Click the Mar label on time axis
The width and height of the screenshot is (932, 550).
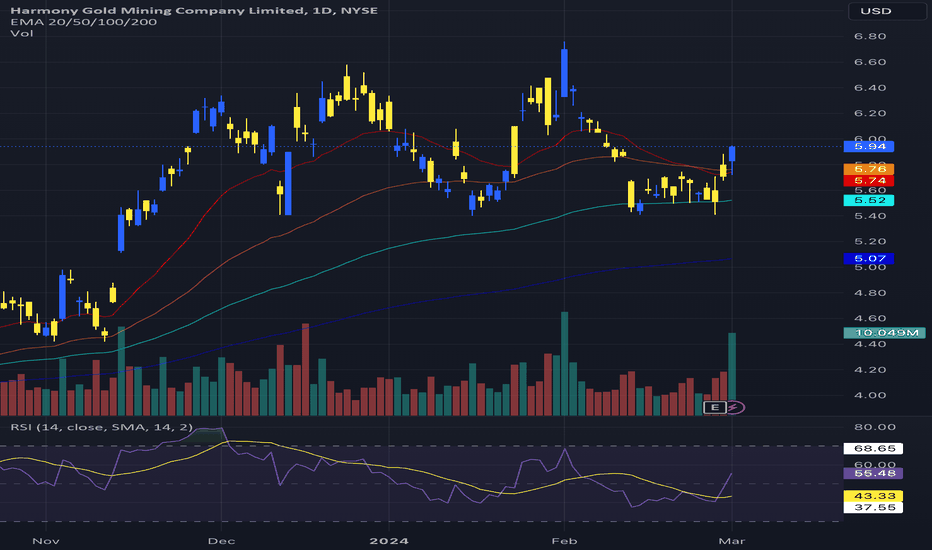732,541
